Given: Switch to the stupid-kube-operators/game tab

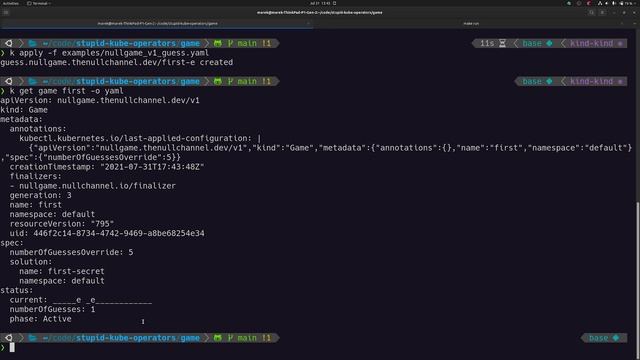Looking at the screenshot, I should coord(157,24).
